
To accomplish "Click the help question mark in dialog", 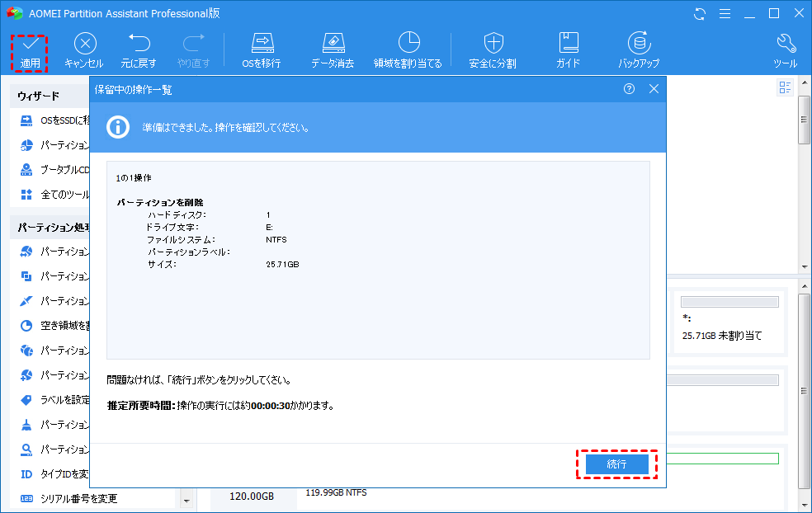I will (629, 89).
